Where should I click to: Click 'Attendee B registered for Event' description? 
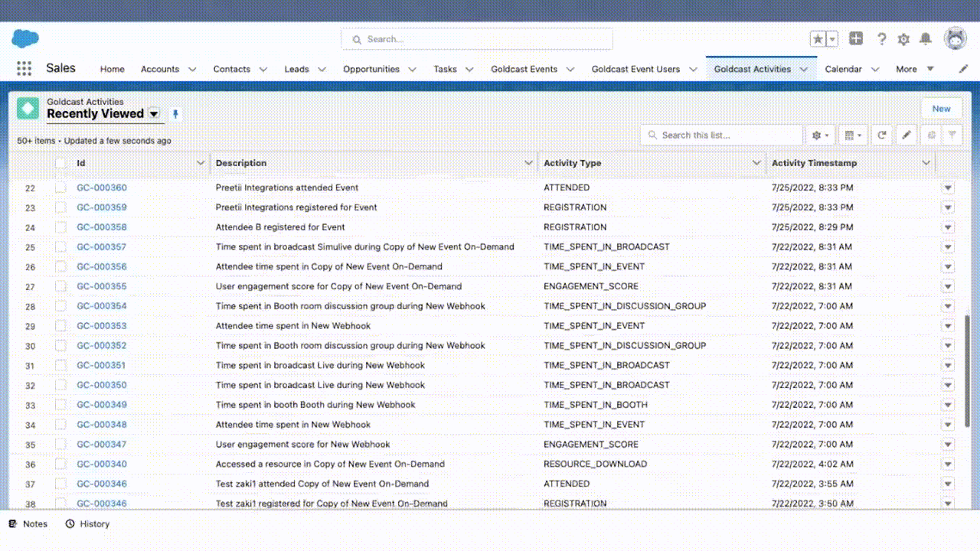[x=280, y=227]
